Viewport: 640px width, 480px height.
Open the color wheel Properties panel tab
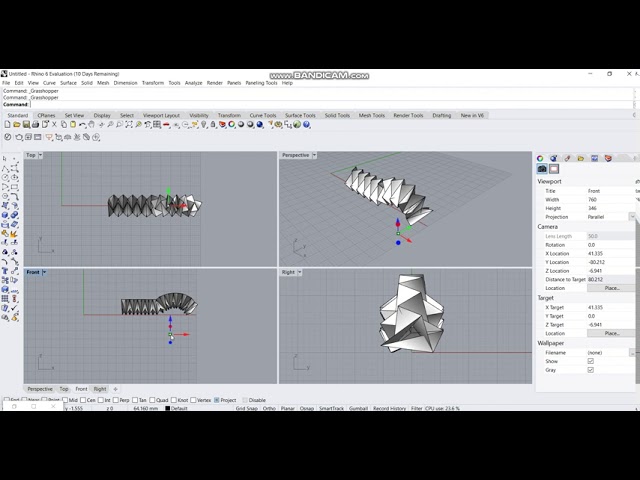[x=540, y=158]
